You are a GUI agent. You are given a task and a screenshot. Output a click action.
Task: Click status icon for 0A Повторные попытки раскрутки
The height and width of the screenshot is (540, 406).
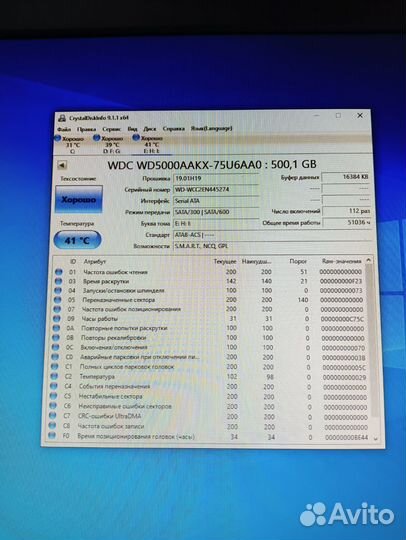(56, 329)
